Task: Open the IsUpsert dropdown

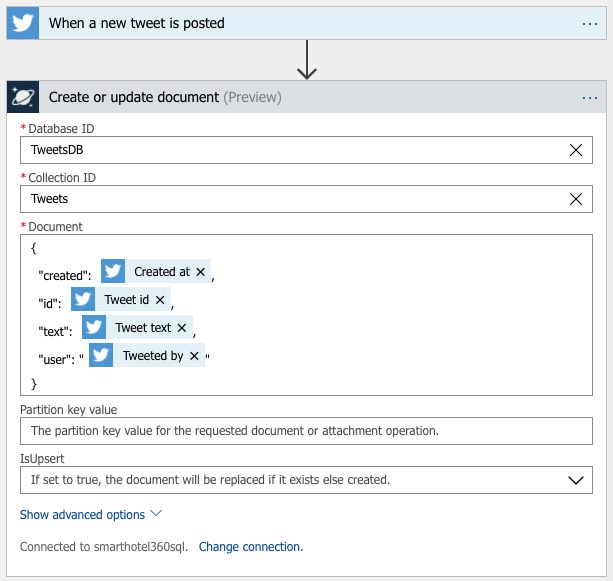Action: (x=575, y=480)
